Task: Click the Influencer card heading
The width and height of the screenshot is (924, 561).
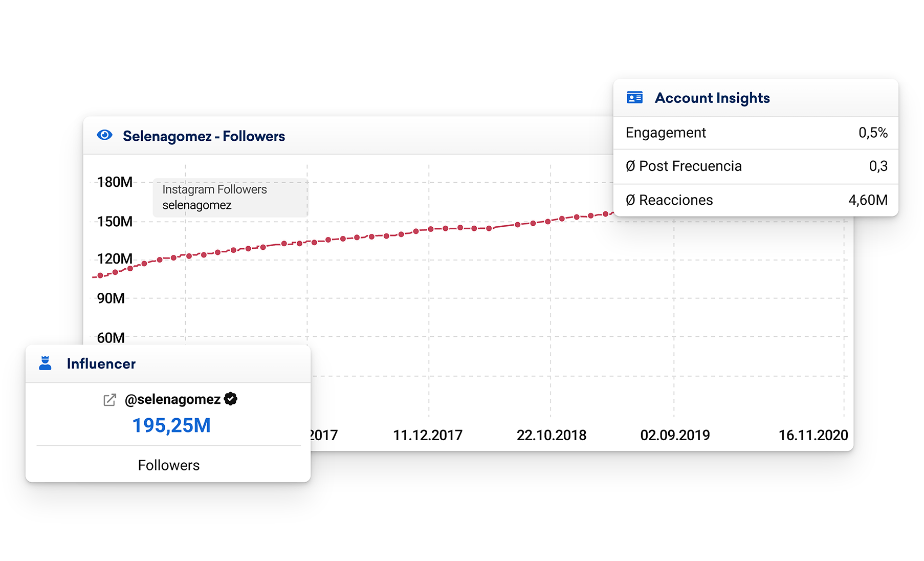Action: pyautogui.click(x=101, y=364)
